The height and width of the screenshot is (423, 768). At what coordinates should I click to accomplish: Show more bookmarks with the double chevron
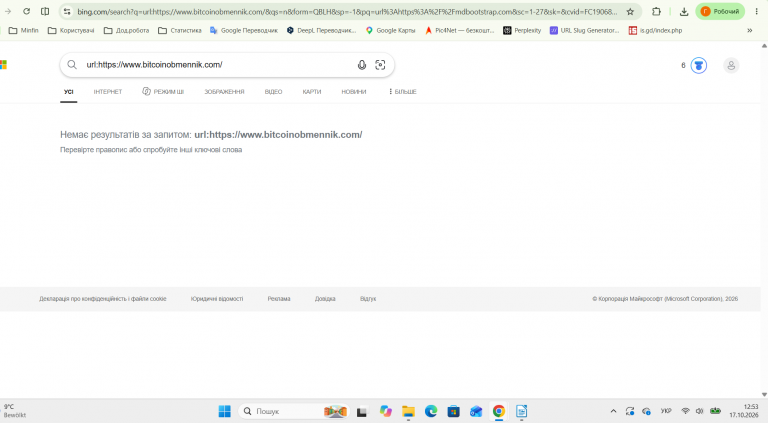[749, 30]
